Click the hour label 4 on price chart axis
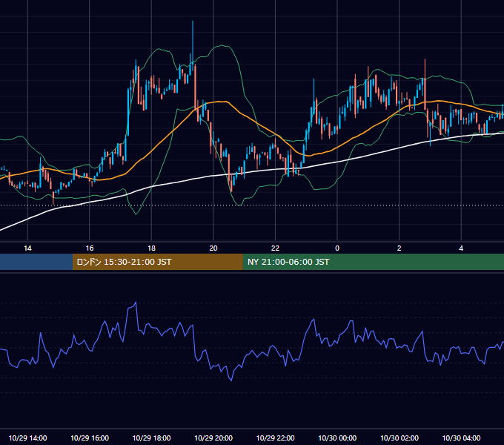Viewport: 504px width, 445px height. (461, 248)
